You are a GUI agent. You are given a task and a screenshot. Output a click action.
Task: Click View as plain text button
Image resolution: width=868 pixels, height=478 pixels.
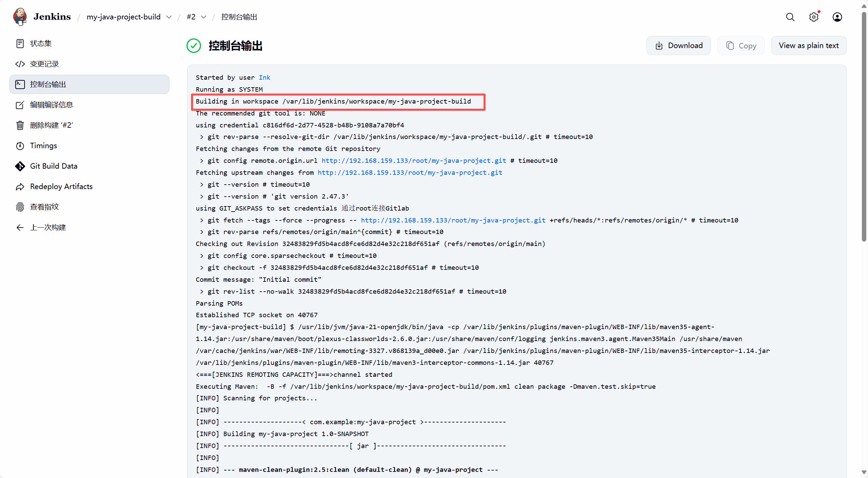808,46
